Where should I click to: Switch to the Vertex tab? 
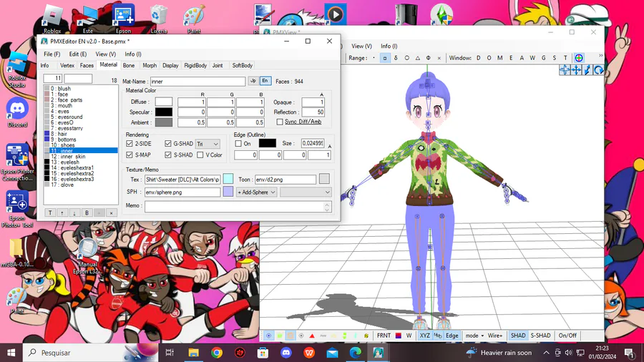point(67,66)
